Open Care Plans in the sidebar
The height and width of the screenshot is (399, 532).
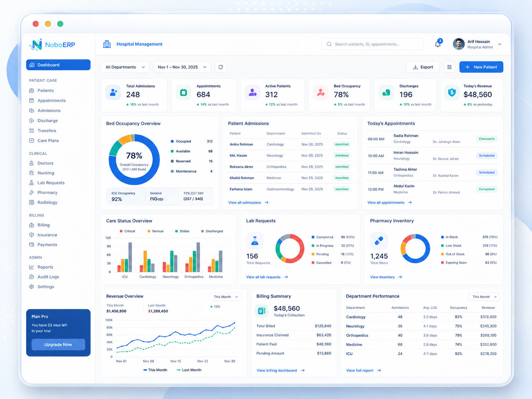pyautogui.click(x=48, y=140)
